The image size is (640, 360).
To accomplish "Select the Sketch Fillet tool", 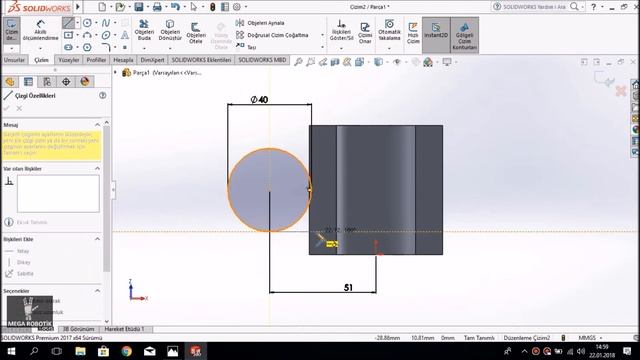I will pos(106,47).
